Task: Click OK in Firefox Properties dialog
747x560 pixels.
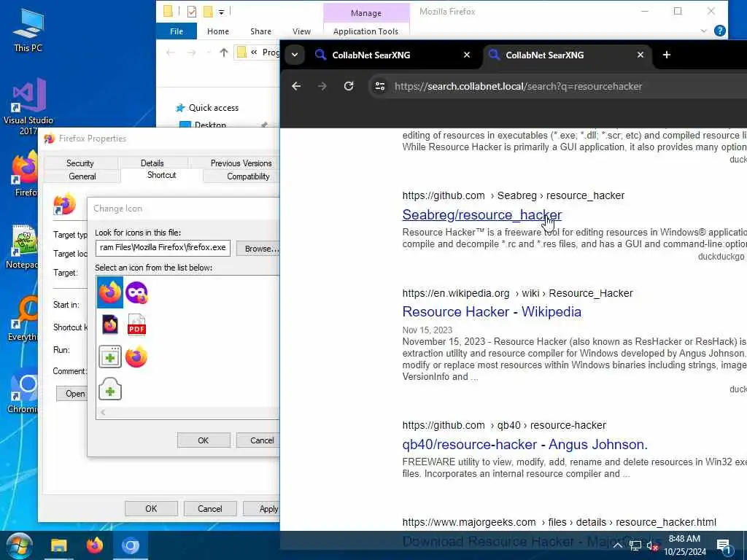Action: click(151, 508)
